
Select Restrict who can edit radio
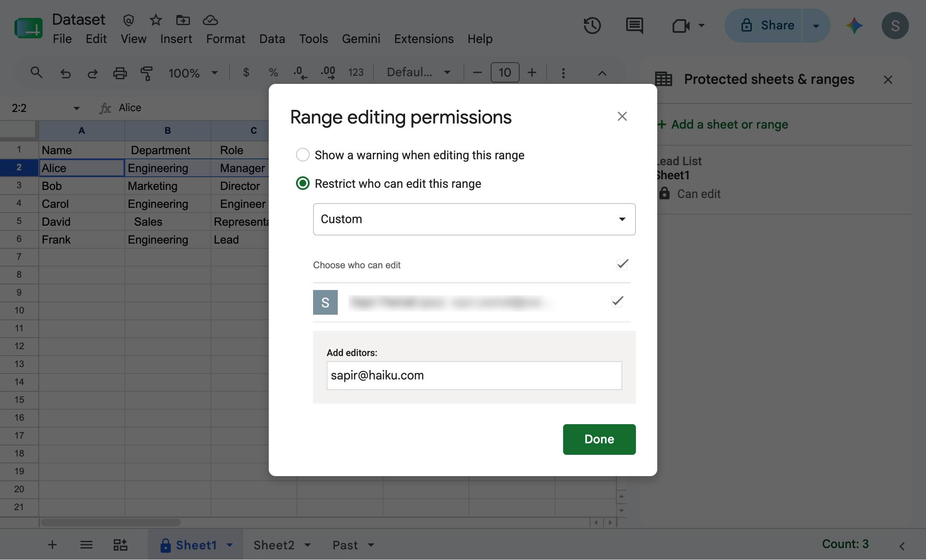pyautogui.click(x=302, y=184)
